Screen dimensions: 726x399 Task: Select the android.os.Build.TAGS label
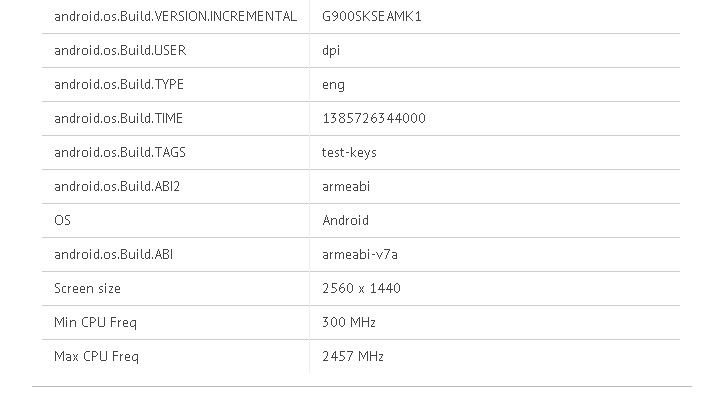pos(120,152)
